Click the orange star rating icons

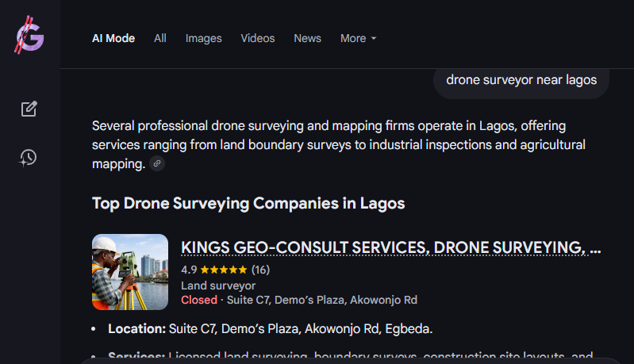[x=224, y=270]
